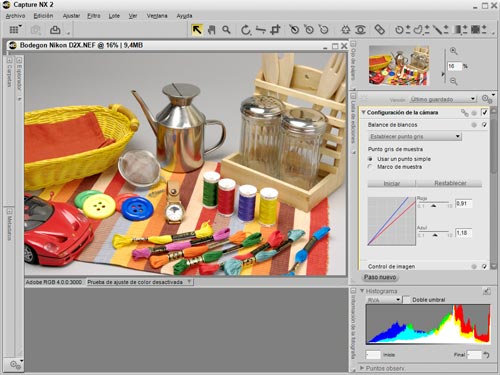This screenshot has height=375, width=500.
Task: Pick the hand pan tool
Action: click(211, 30)
